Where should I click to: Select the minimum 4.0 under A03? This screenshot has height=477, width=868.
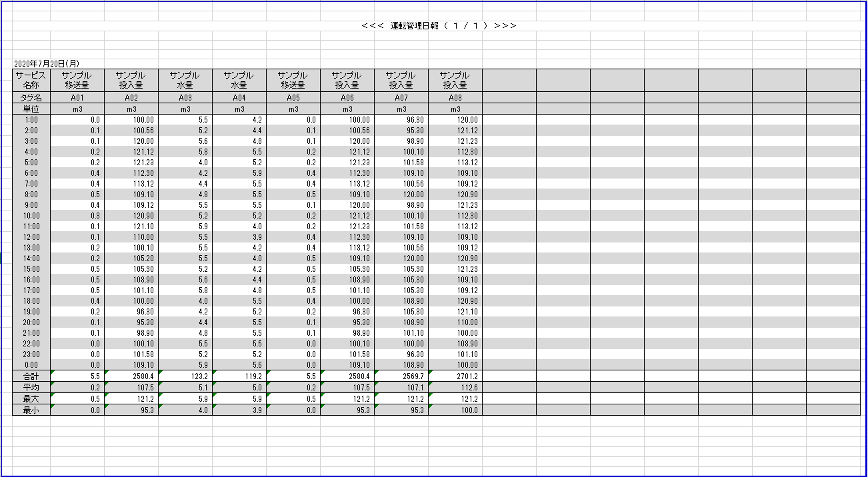click(185, 410)
